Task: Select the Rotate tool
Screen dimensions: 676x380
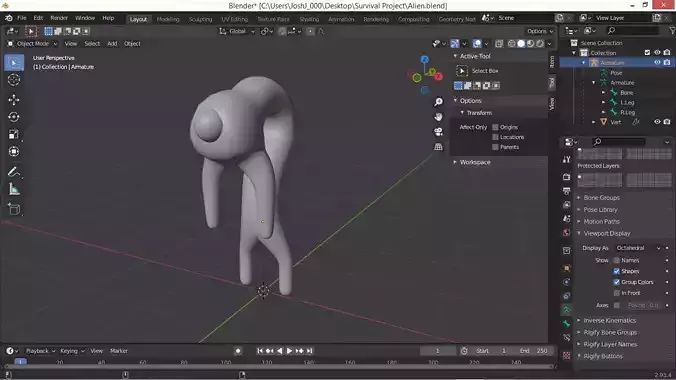Action: tap(14, 117)
